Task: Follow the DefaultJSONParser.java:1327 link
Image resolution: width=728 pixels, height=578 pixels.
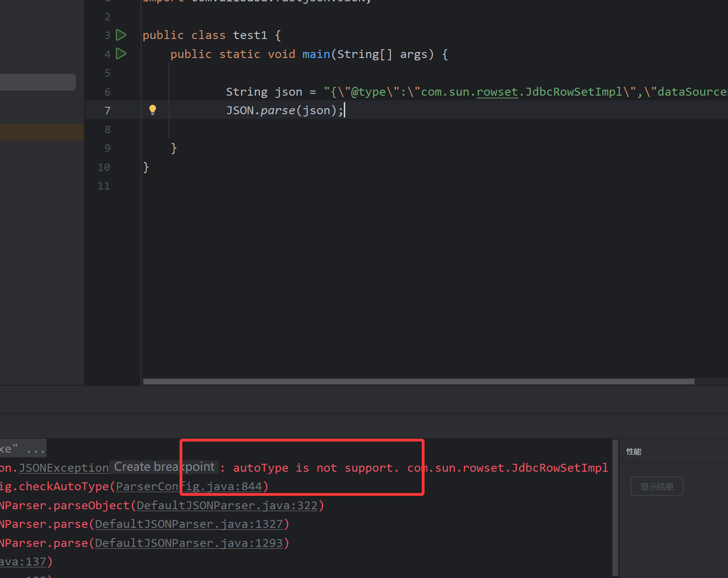Action: pyautogui.click(x=189, y=524)
